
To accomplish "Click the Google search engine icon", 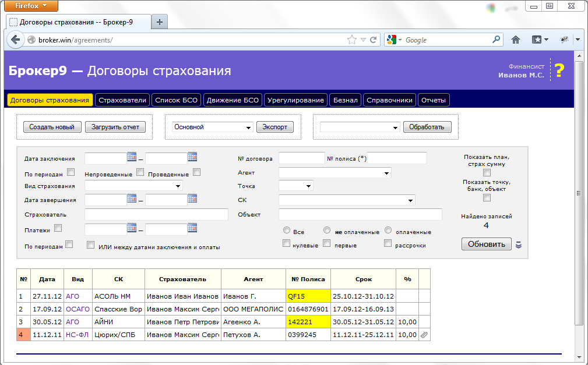I will click(392, 40).
